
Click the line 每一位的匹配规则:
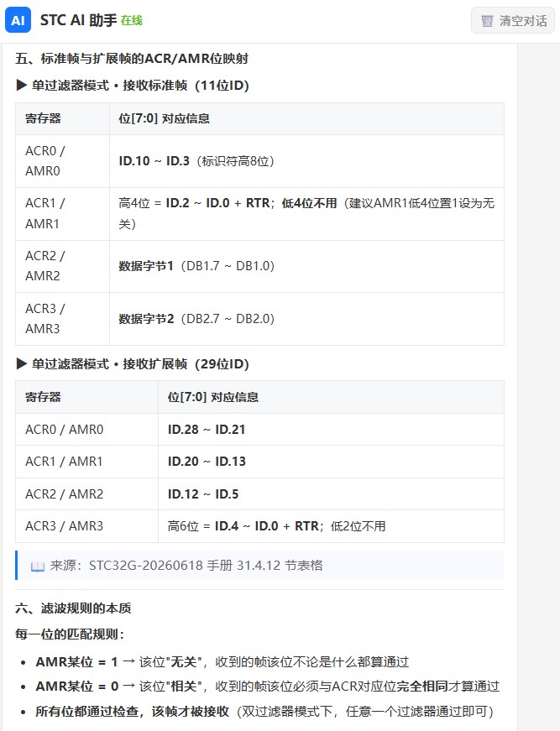[x=70, y=634]
